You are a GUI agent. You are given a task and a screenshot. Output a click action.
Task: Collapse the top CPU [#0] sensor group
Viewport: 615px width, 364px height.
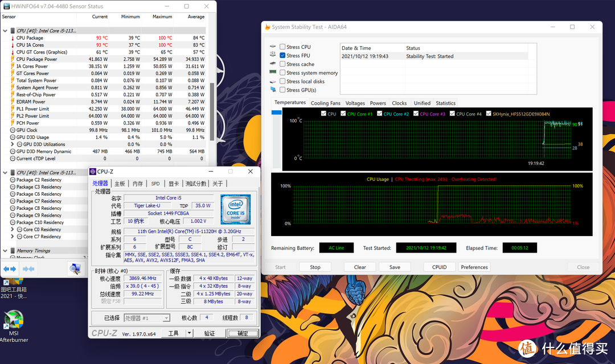pyautogui.click(x=5, y=31)
